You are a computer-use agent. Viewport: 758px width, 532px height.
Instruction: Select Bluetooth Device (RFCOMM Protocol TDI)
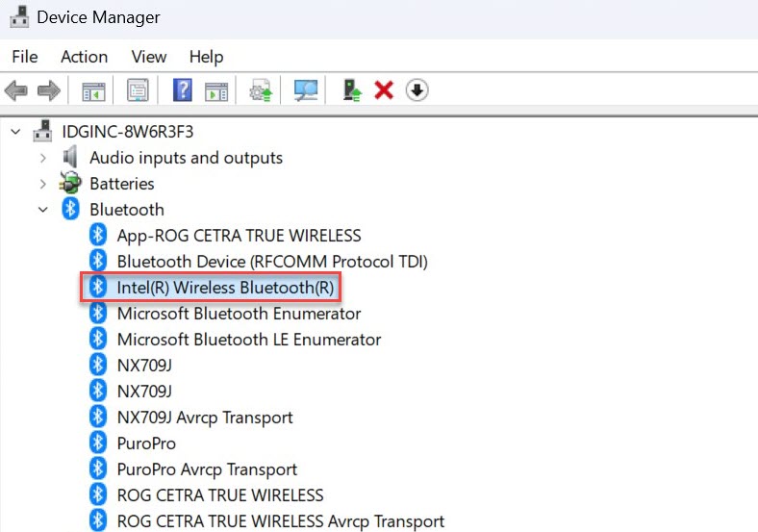272,262
